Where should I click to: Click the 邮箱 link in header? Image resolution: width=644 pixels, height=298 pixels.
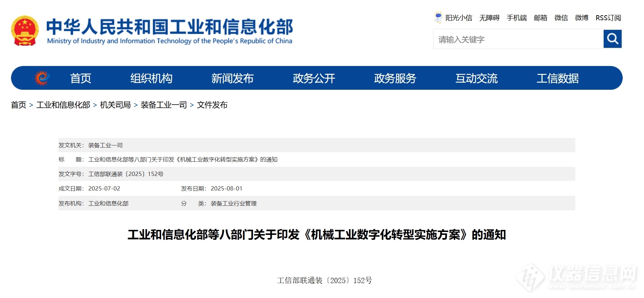click(540, 18)
